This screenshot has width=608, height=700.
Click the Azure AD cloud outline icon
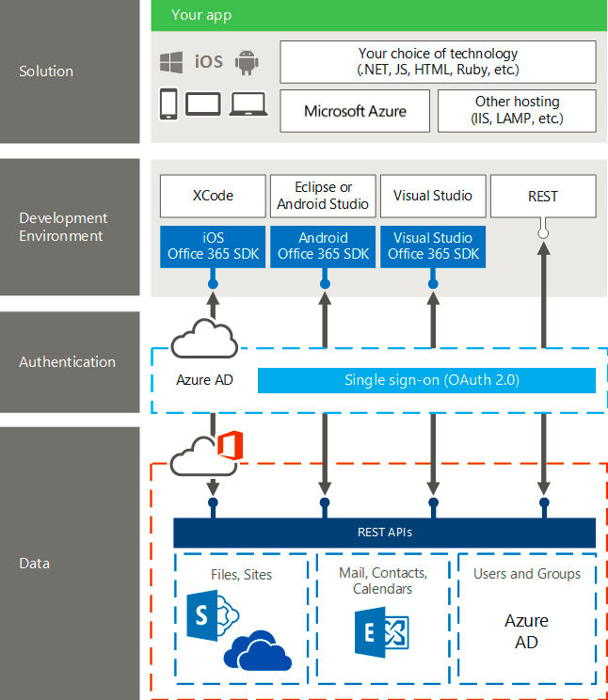pos(204,339)
